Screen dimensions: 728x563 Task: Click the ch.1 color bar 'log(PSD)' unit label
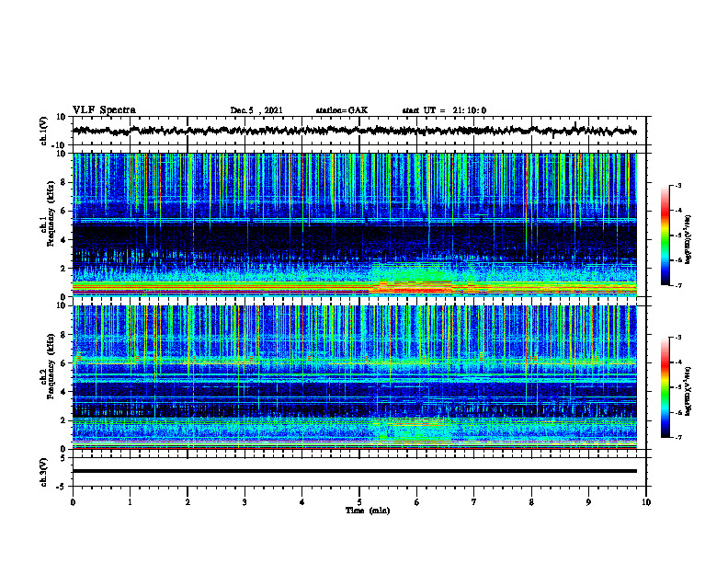click(688, 239)
